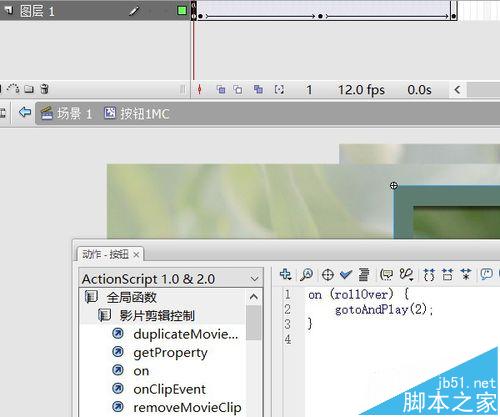Select onClipEvent in the actions tree
The height and width of the screenshot is (417, 500).
click(169, 389)
